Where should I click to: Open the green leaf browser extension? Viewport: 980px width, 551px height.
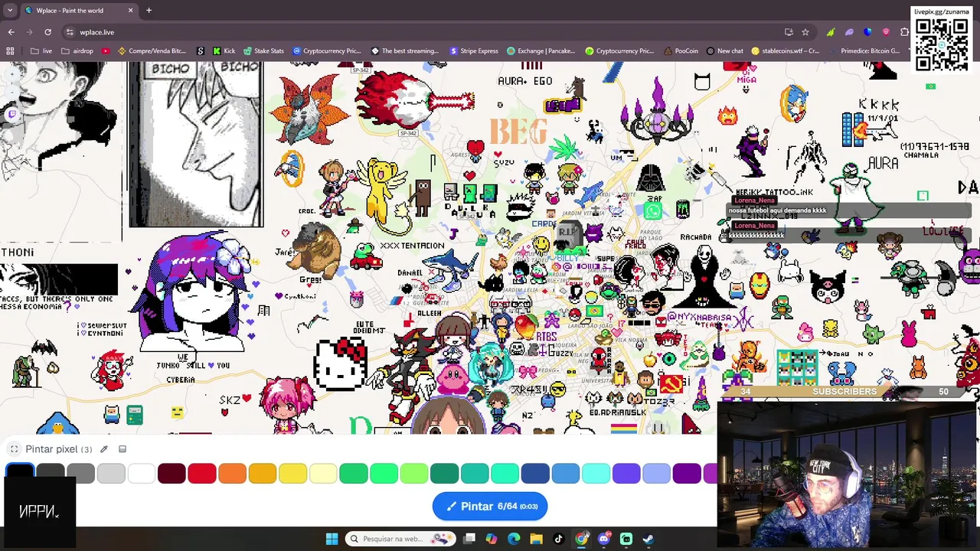point(831,32)
